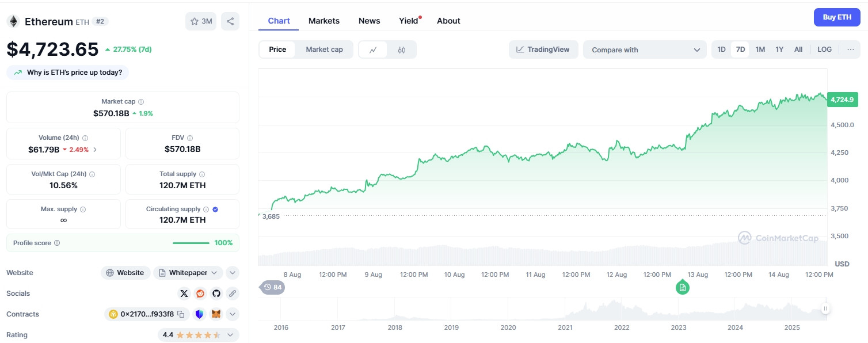
Task: Expand the Rating 4.4 chevron
Action: [230, 335]
